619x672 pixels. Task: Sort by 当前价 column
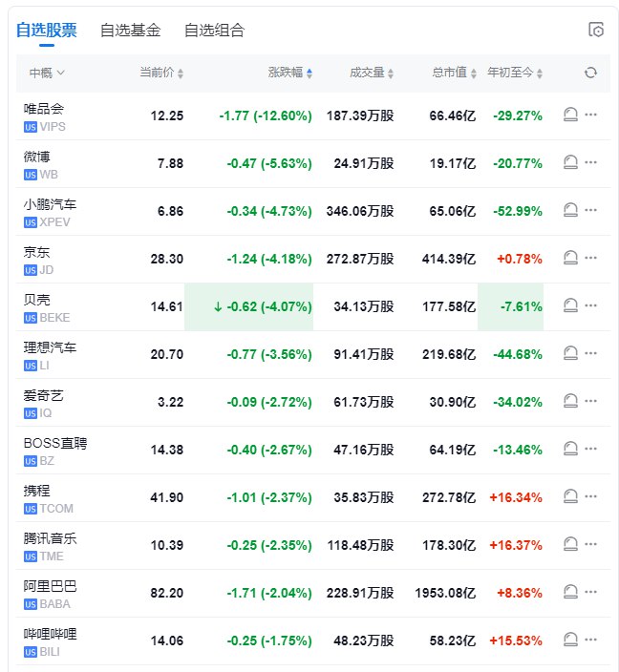click(x=161, y=73)
